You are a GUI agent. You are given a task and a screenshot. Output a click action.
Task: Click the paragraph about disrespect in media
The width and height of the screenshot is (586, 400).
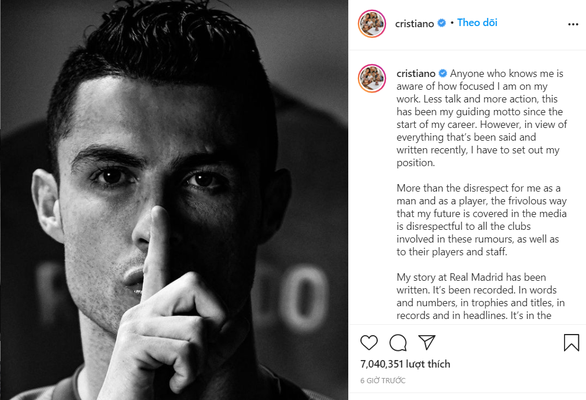[x=481, y=220]
